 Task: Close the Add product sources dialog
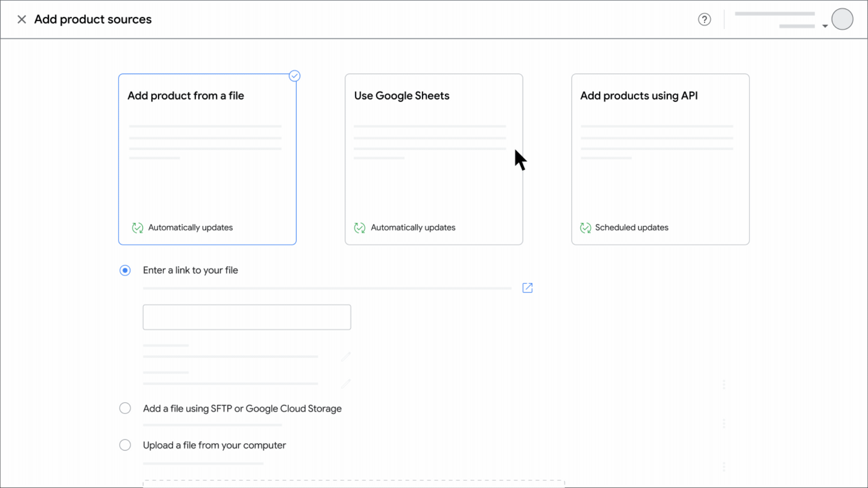point(21,19)
